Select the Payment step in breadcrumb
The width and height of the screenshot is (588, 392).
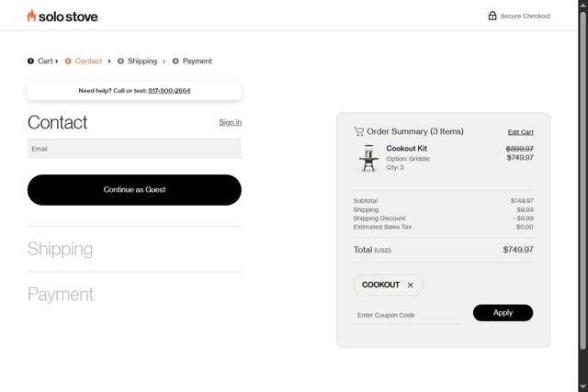197,62
